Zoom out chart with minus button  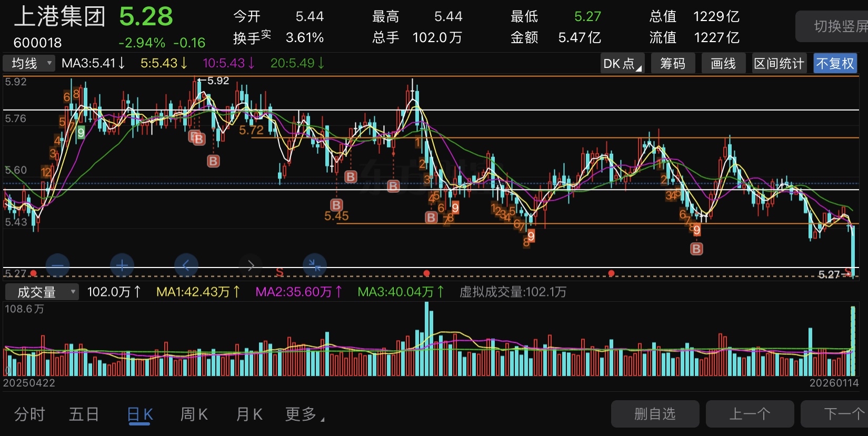57,265
